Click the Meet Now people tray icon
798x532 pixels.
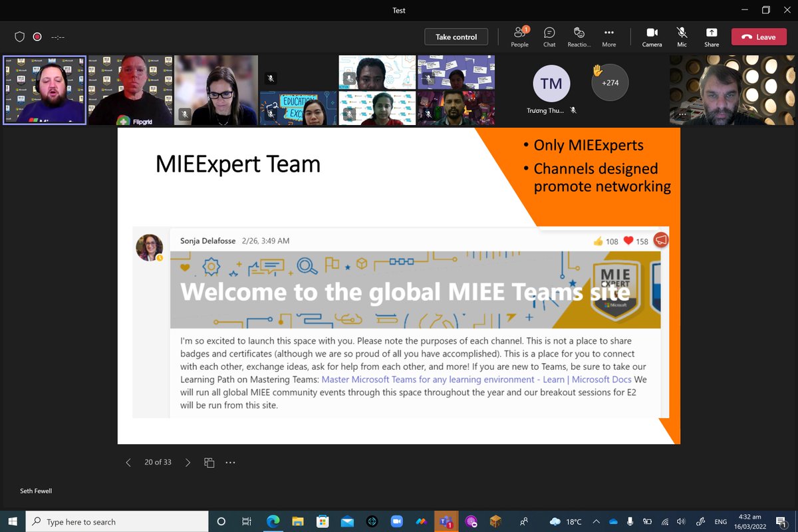tap(525, 521)
